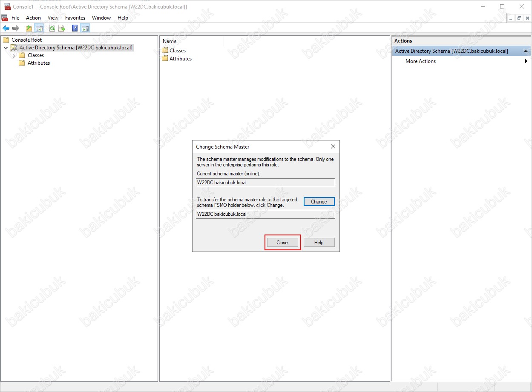Click the MMC toolbox icon in title bar
This screenshot has width=532, height=392.
click(x=7, y=6)
